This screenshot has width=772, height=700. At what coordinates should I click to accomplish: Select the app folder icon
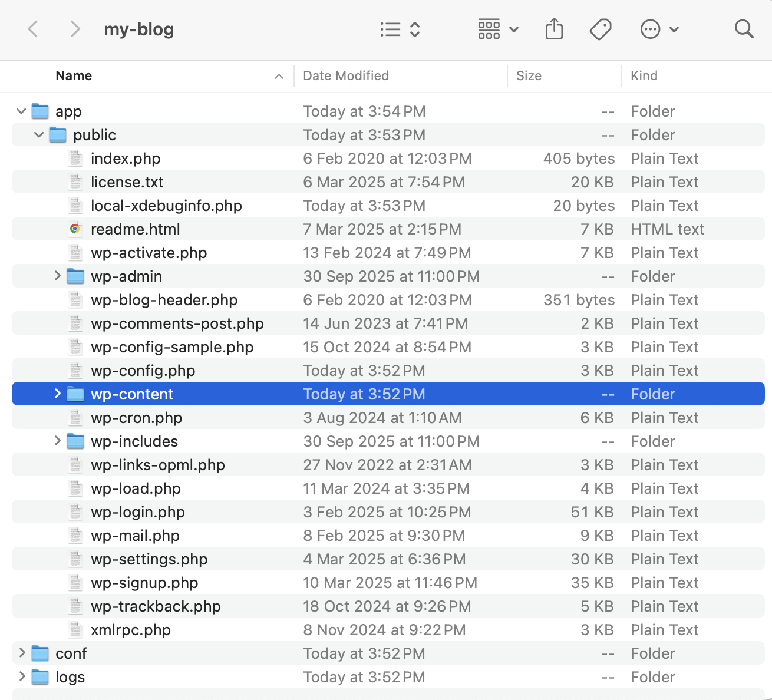point(40,111)
